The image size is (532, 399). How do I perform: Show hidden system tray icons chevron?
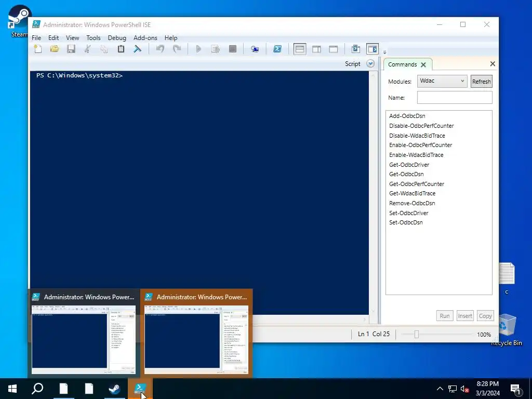point(440,389)
